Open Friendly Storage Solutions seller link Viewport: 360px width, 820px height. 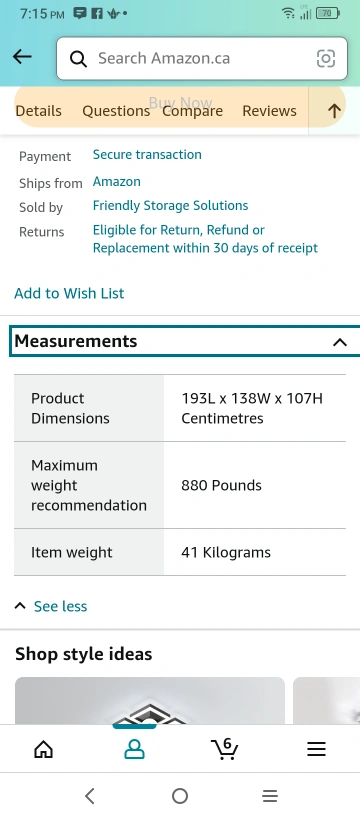click(x=171, y=206)
